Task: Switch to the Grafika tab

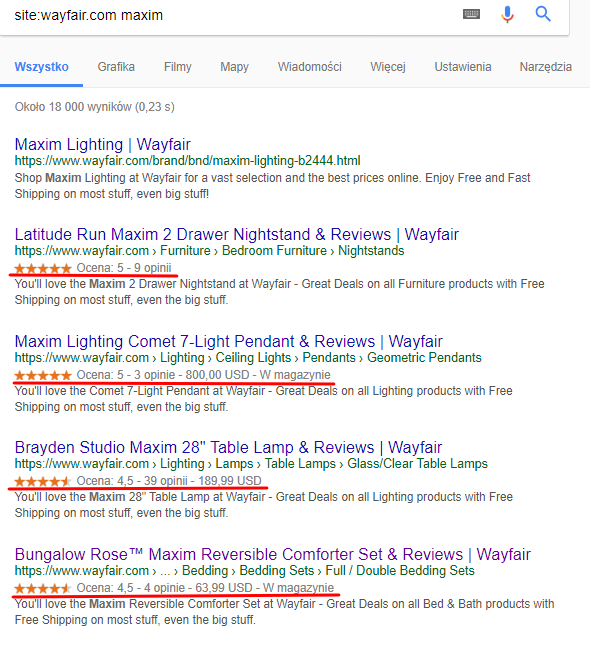Action: click(x=116, y=67)
